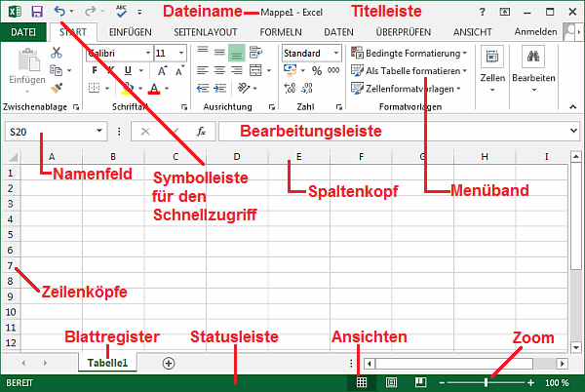Open the Calibri font name dropdown
This screenshot has height=392, width=585.
tap(148, 53)
